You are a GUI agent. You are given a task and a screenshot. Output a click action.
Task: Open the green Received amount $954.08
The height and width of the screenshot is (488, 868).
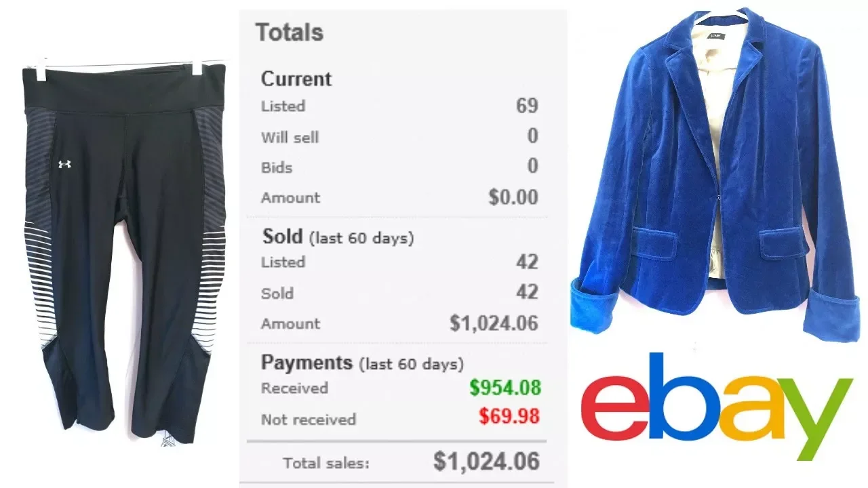pyautogui.click(x=505, y=388)
